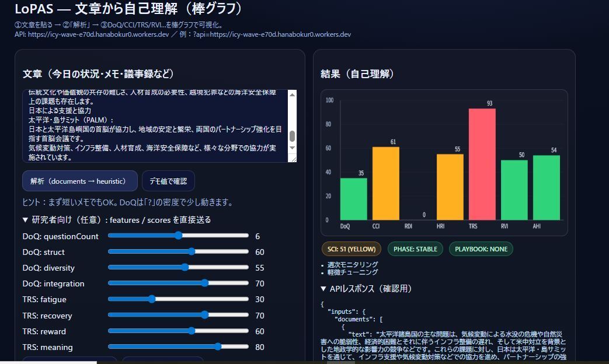Viewport: 609px width, 364px height.
Task: Click the text area scroll-up arrow
Action: tap(293, 94)
